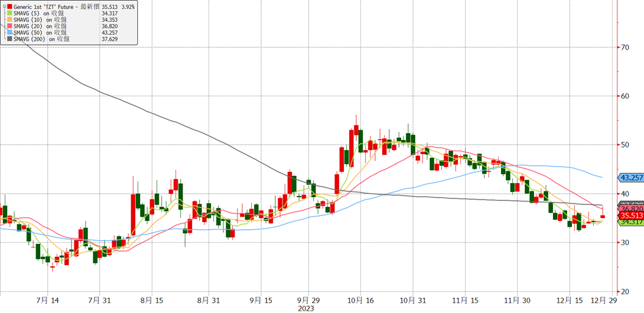
Task: Click red 35.513 price tag on axis
Action: click(630, 215)
